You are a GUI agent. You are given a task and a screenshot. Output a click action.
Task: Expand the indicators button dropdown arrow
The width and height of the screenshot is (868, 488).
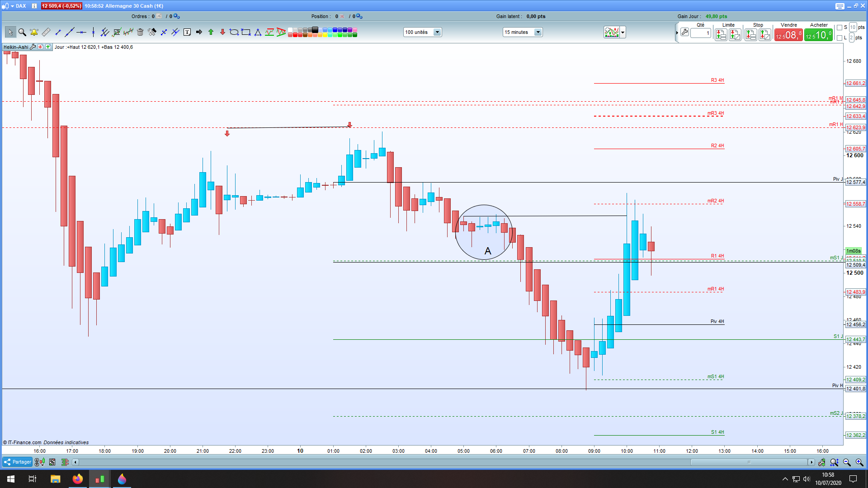tap(623, 33)
